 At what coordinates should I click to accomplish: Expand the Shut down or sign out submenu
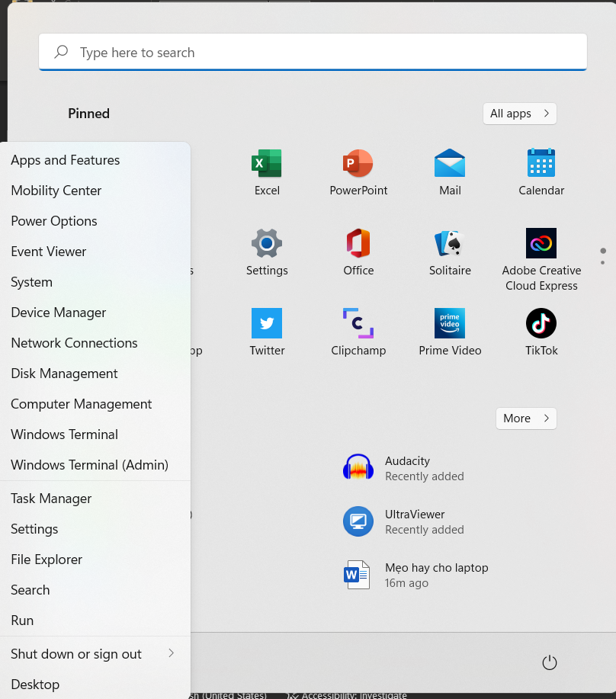coord(75,653)
